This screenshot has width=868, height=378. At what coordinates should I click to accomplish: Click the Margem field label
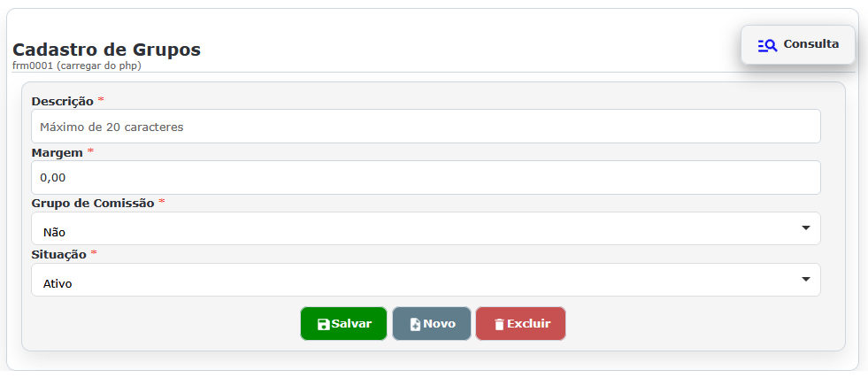tap(57, 152)
